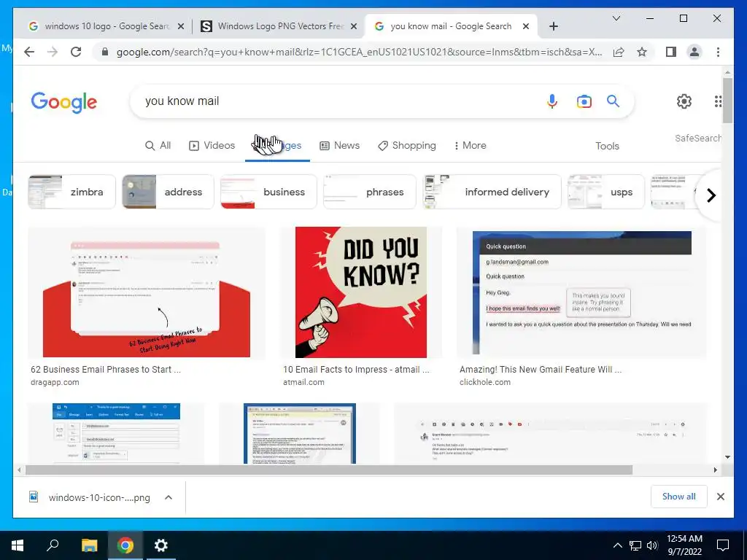Open Settings gear in taskbar

pos(161,545)
